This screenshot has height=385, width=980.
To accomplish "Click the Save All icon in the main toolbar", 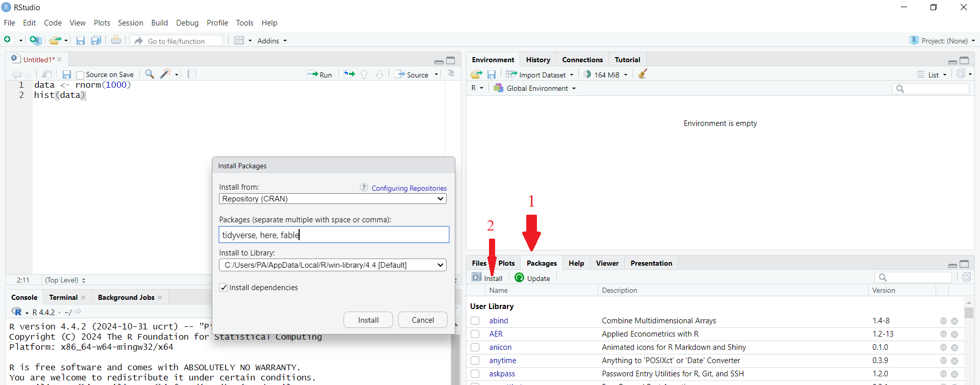I will [96, 41].
